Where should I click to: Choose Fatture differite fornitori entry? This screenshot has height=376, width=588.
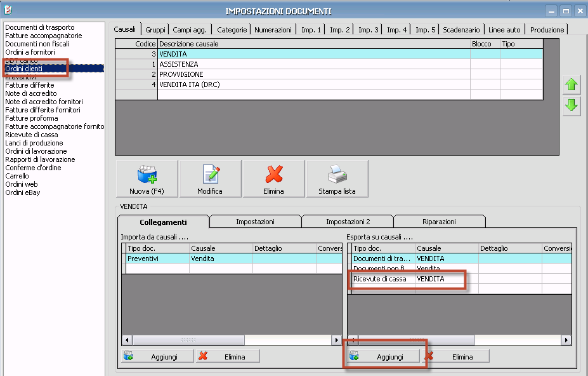42,110
